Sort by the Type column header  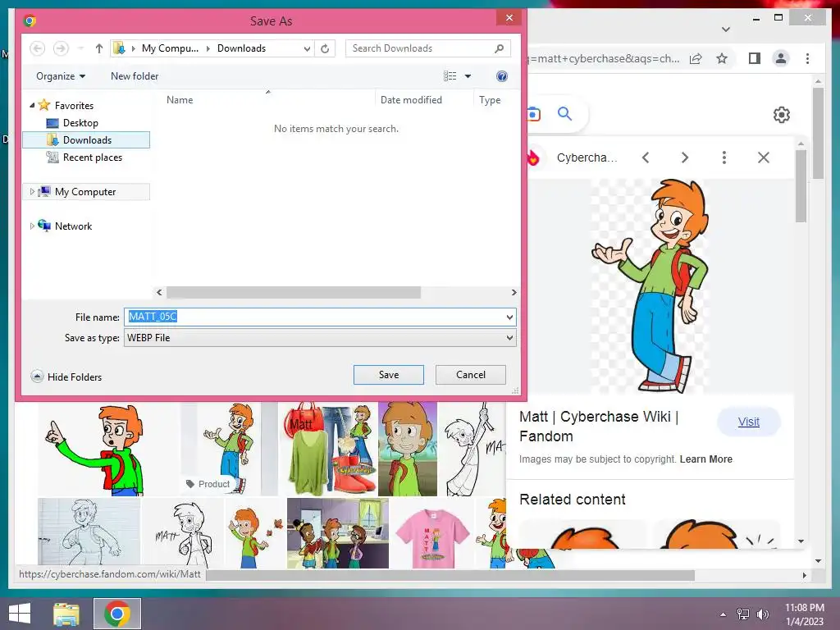coord(490,99)
